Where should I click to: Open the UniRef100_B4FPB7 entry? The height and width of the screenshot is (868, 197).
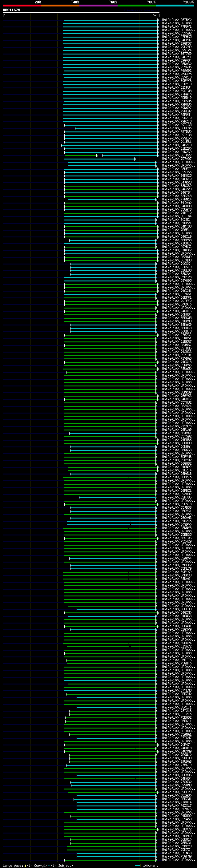(x=176, y=40)
